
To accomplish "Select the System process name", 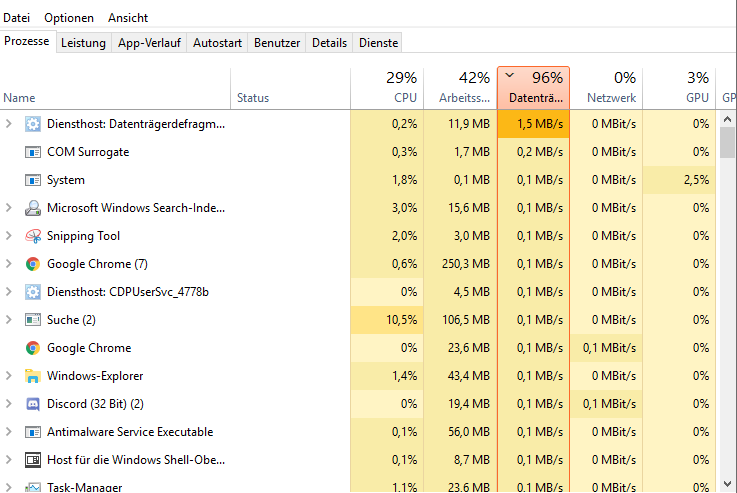I will (66, 180).
